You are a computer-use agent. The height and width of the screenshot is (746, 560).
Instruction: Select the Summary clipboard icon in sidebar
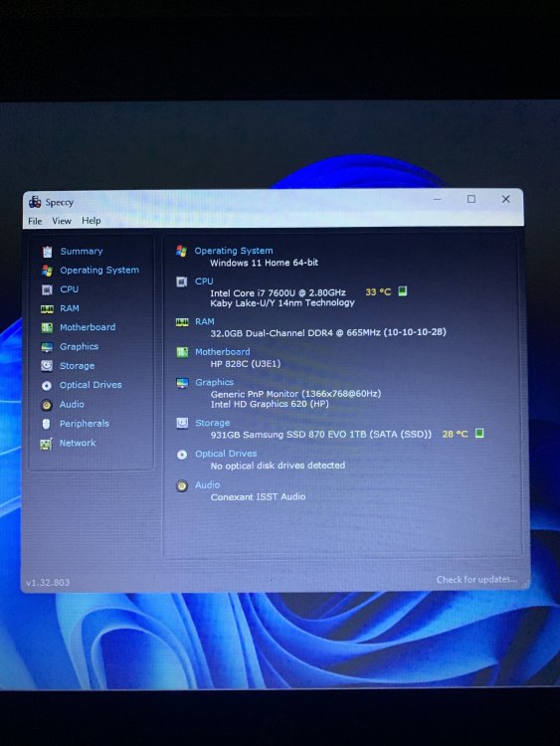(x=47, y=252)
